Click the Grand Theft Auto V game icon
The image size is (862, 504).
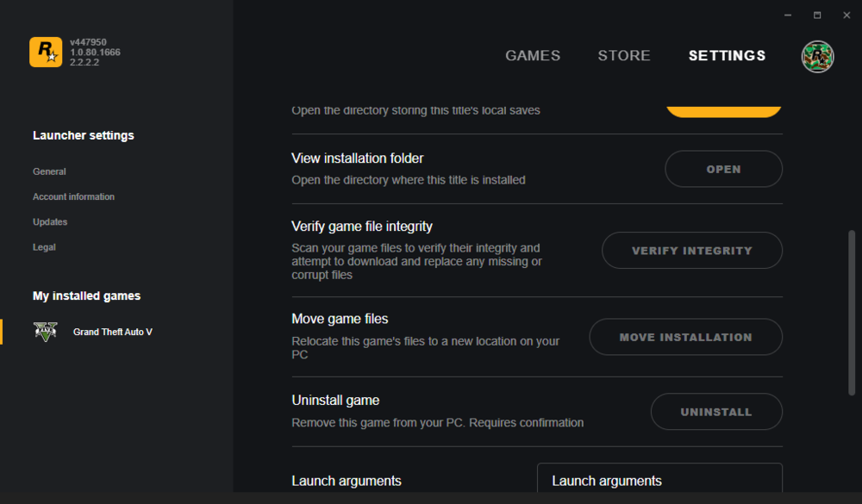coord(46,332)
